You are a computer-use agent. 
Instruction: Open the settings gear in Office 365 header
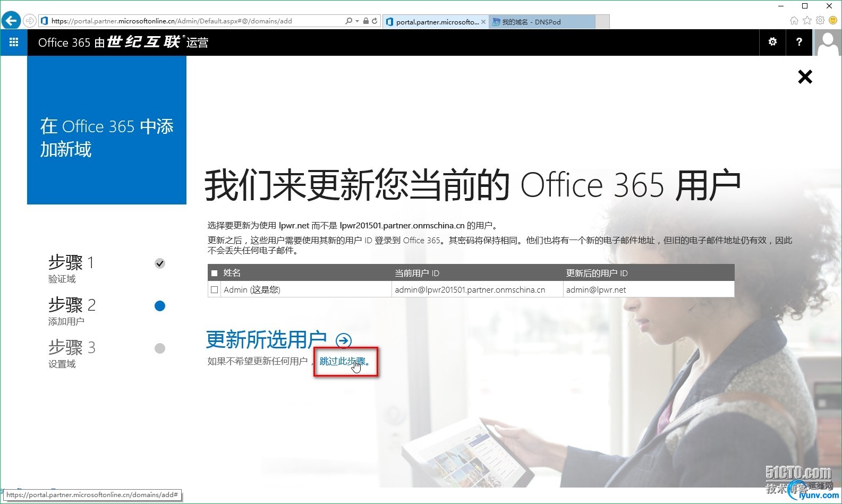point(772,42)
